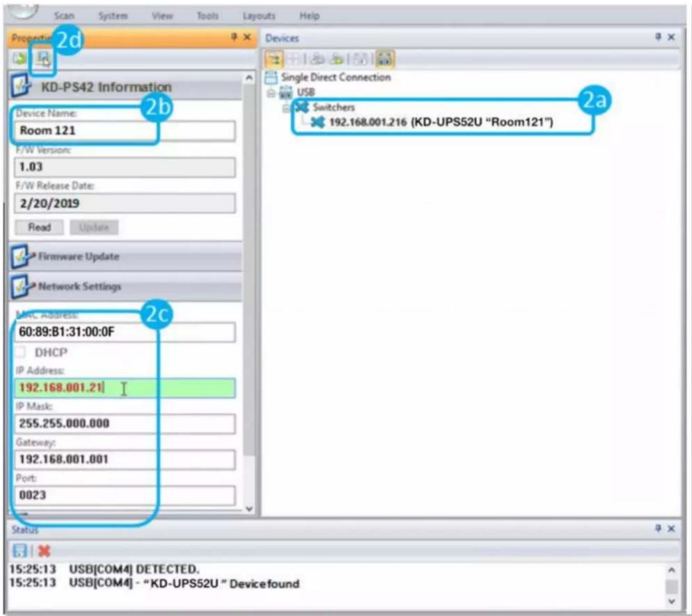Click the Read button
The image size is (692, 616).
39,227
